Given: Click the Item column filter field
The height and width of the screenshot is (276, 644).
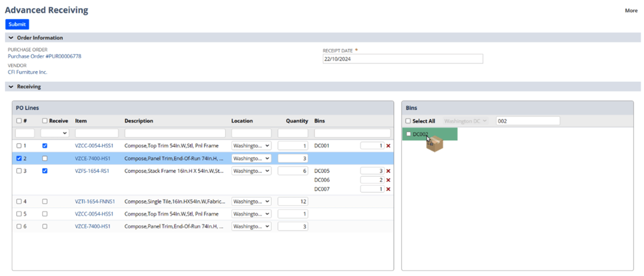Looking at the screenshot, I should (x=97, y=134).
